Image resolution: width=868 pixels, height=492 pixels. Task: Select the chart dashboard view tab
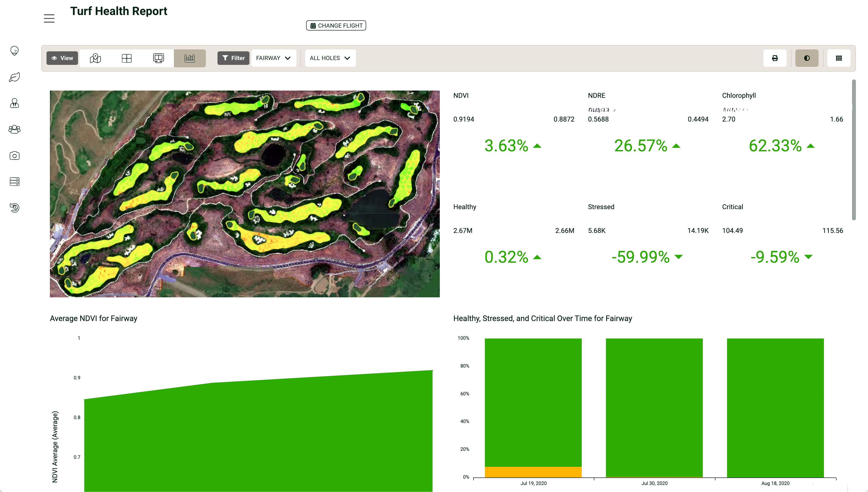click(x=190, y=58)
